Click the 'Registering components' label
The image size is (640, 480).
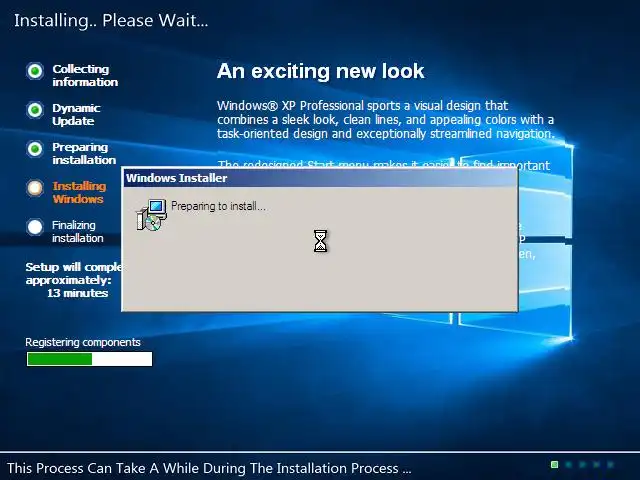(83, 342)
